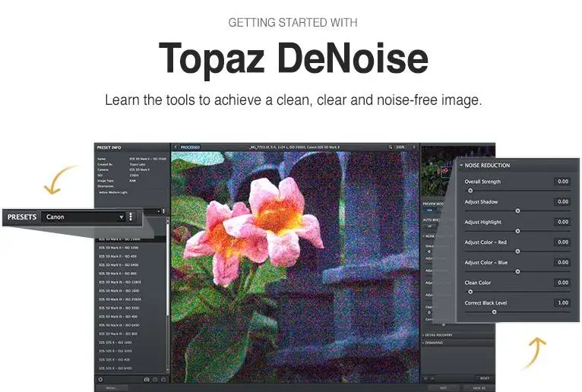Click the EXIT button
The width and height of the screenshot is (582, 392).
[x=444, y=388]
